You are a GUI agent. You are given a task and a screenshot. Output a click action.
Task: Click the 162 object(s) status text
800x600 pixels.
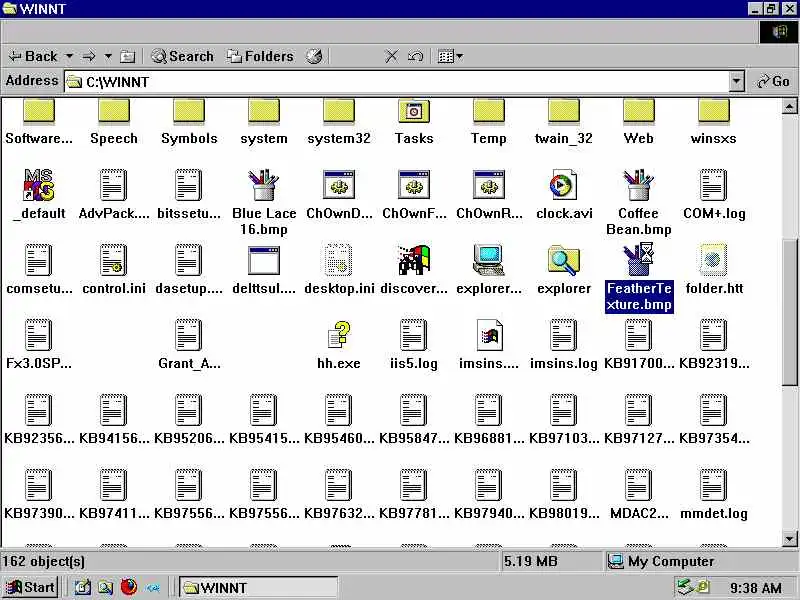click(43, 561)
